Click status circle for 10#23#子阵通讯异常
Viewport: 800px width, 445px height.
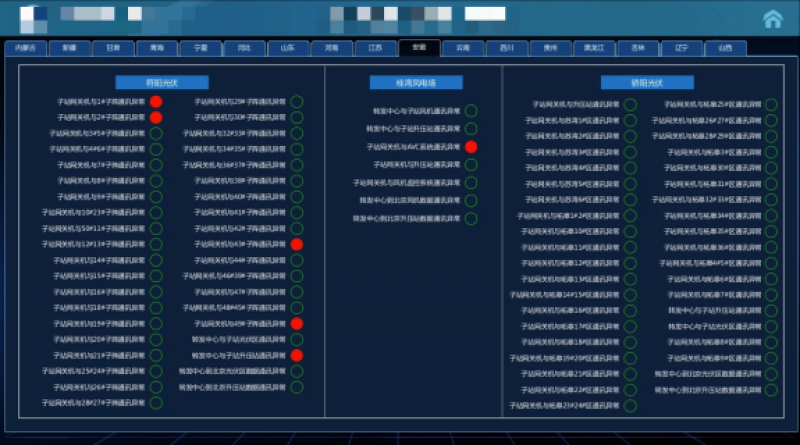[156, 212]
